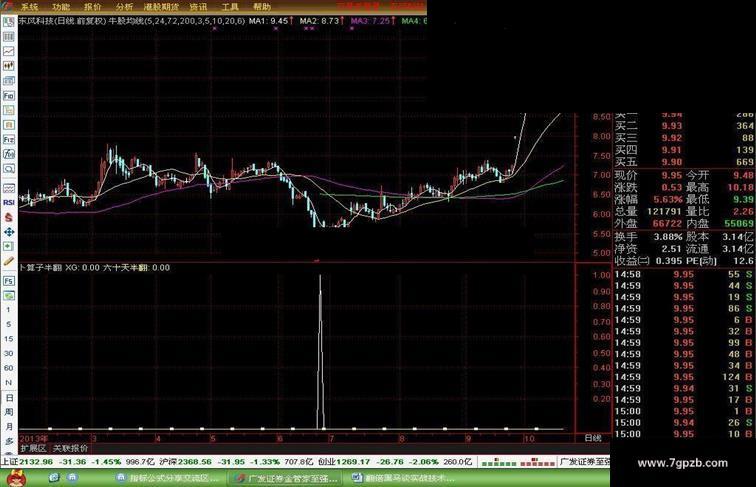Screen dimensions: 756x487
Task: Click the 多 multi-period button
Action: point(9,442)
